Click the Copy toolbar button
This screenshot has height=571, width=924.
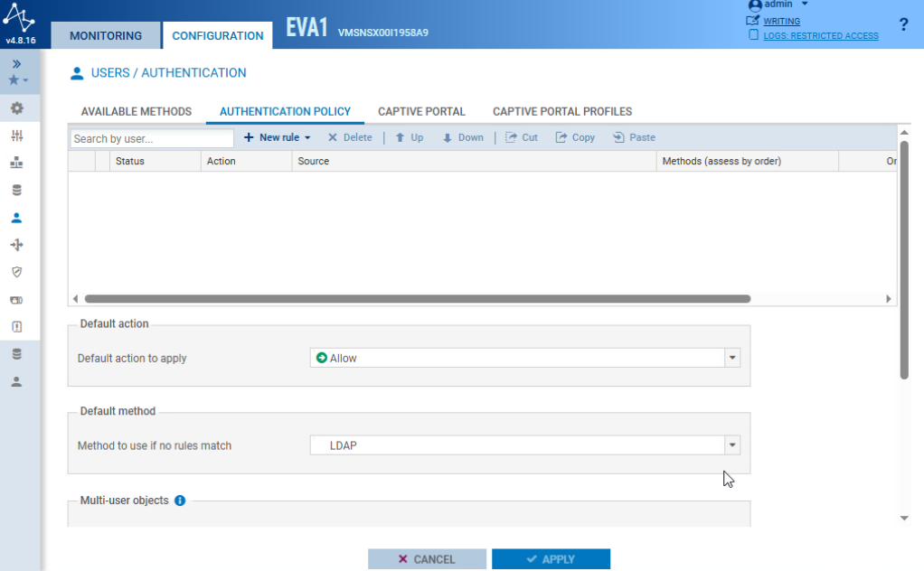[575, 137]
